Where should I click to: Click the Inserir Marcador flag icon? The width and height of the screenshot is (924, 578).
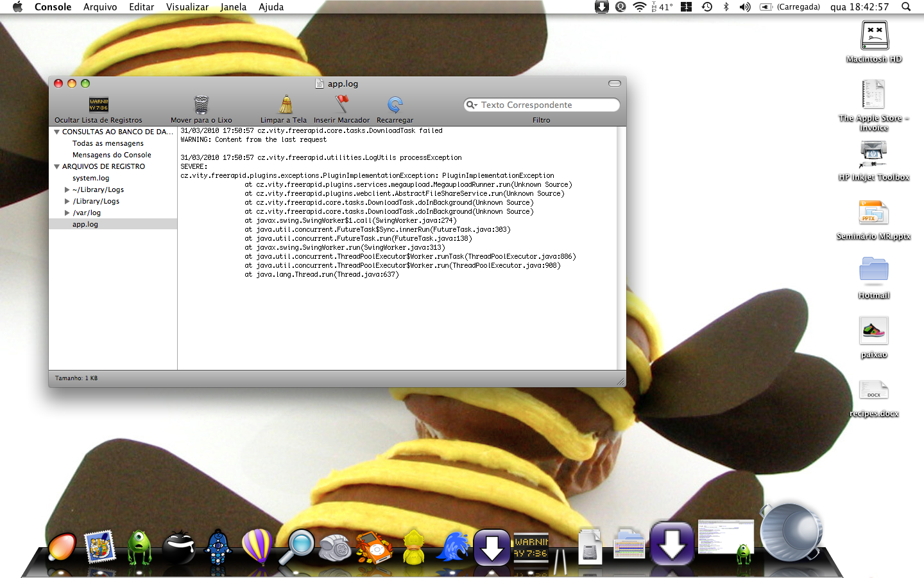(x=342, y=105)
